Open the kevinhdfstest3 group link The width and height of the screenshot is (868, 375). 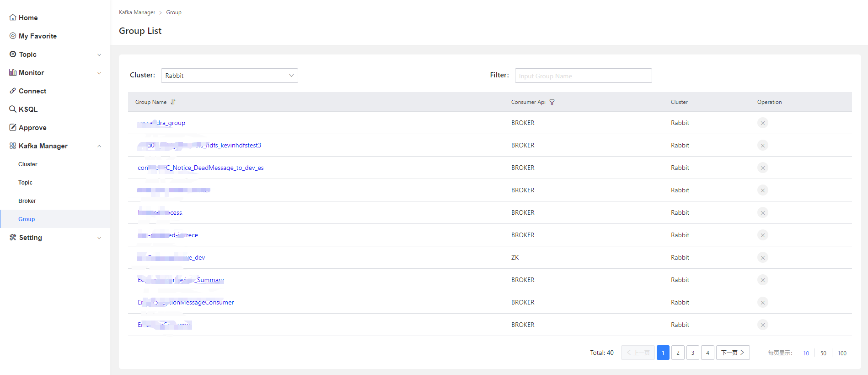(x=233, y=145)
